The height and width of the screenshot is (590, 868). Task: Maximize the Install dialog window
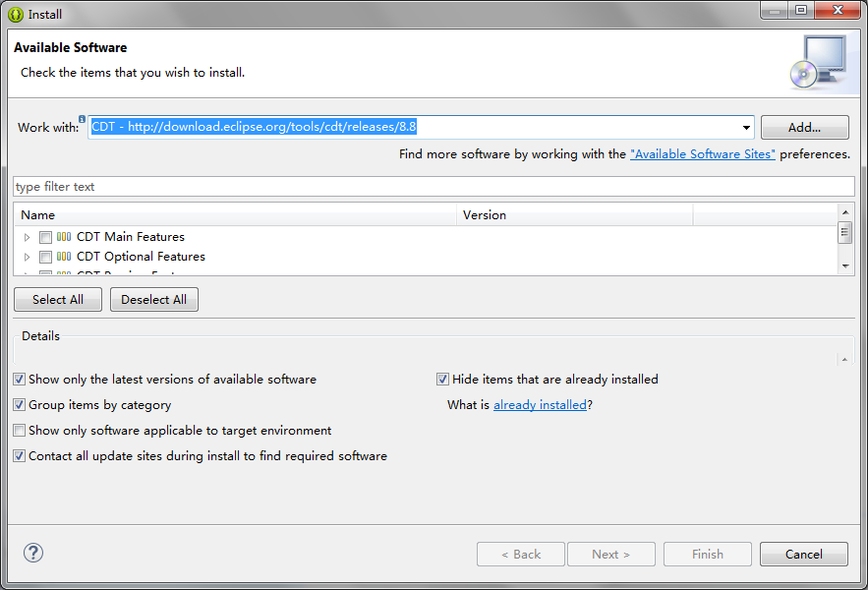[801, 10]
